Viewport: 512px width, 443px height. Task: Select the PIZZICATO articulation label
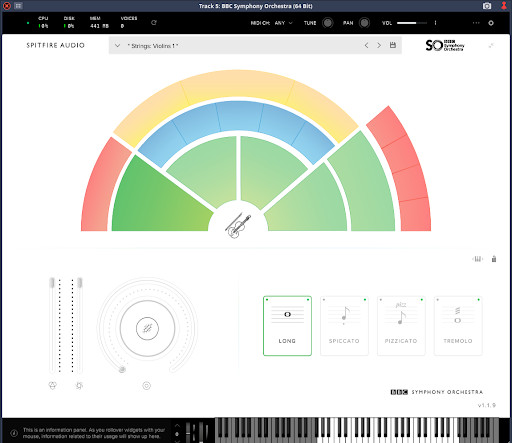click(401, 341)
